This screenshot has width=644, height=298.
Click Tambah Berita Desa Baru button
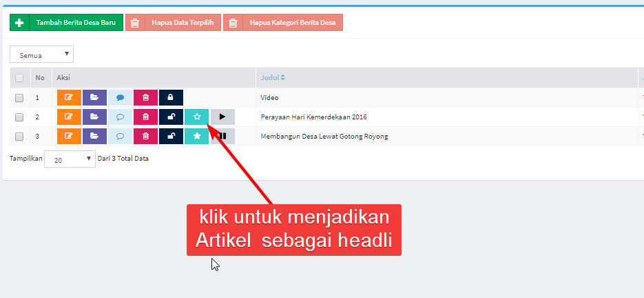point(67,23)
